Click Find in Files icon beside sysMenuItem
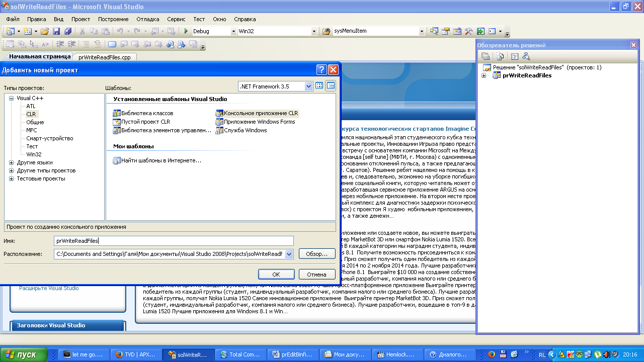644x362 pixels. pos(326,31)
